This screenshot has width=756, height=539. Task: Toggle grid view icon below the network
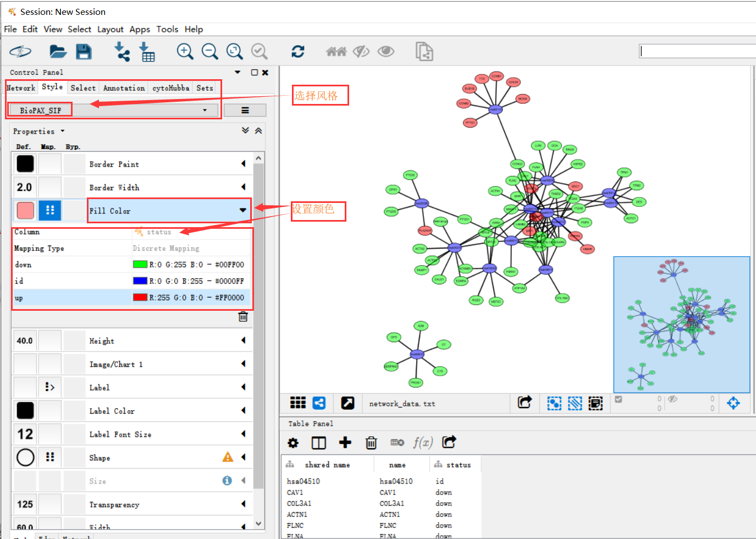tap(298, 403)
